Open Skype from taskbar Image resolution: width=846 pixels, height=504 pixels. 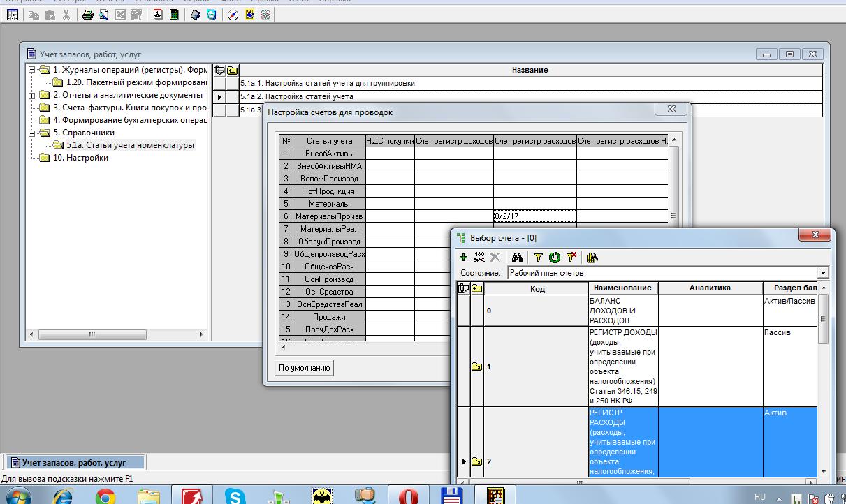235,495
